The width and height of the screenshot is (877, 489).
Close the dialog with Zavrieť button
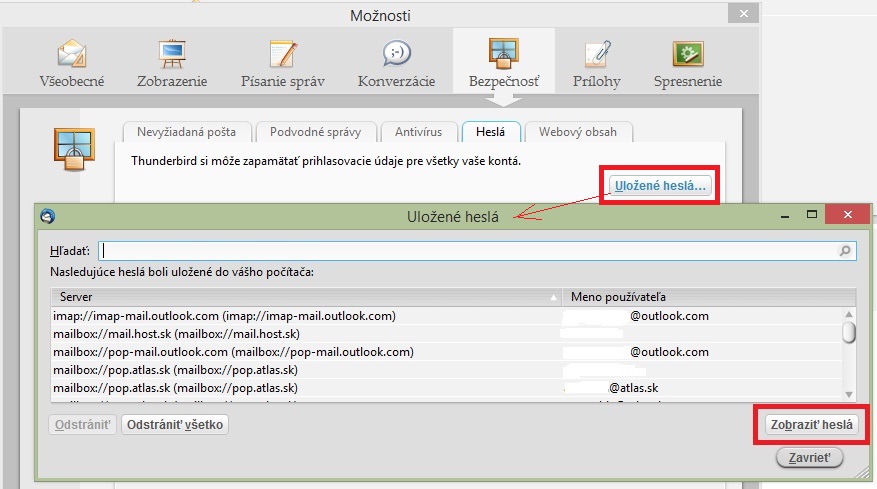click(810, 458)
